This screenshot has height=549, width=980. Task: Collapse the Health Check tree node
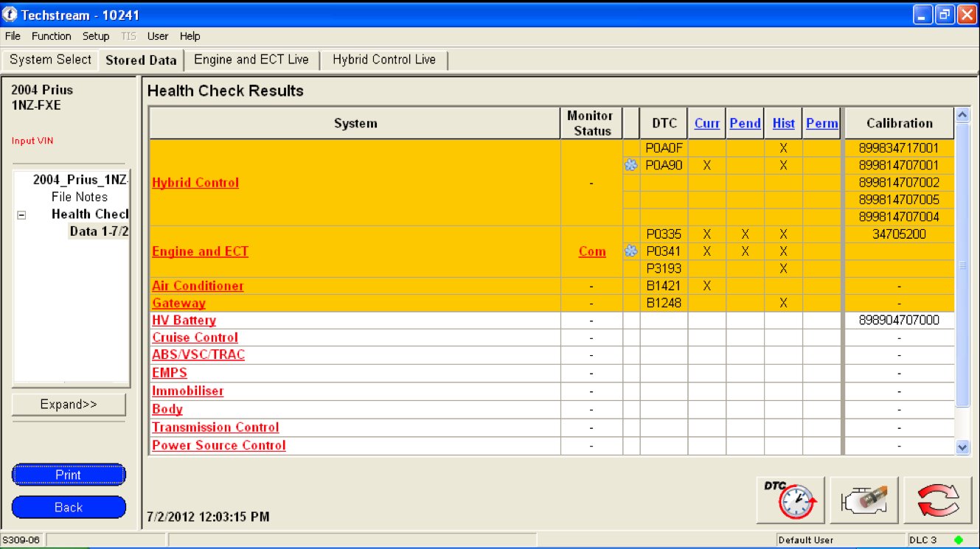coord(21,215)
